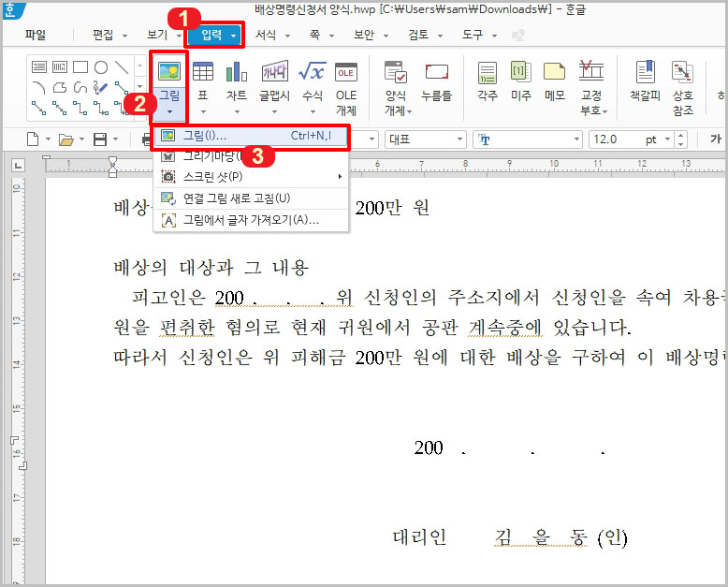
Task: Select the elbow connector shape
Action: [x=80, y=108]
